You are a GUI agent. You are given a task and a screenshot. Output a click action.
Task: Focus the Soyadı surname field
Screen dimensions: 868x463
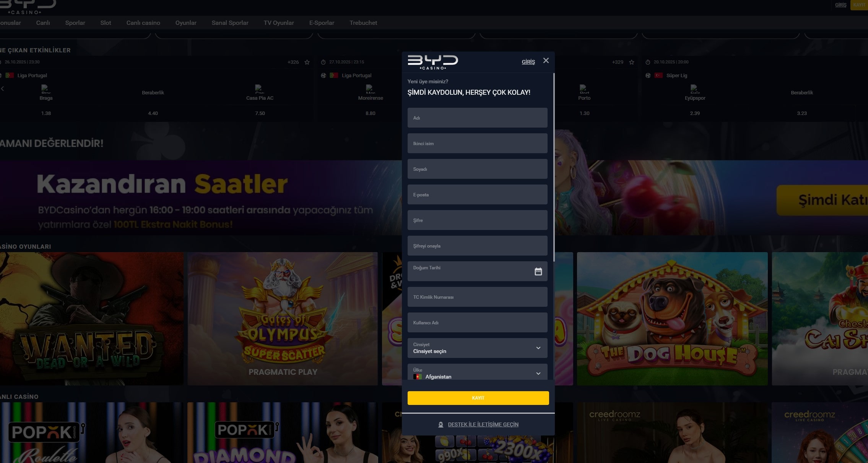pyautogui.click(x=477, y=169)
